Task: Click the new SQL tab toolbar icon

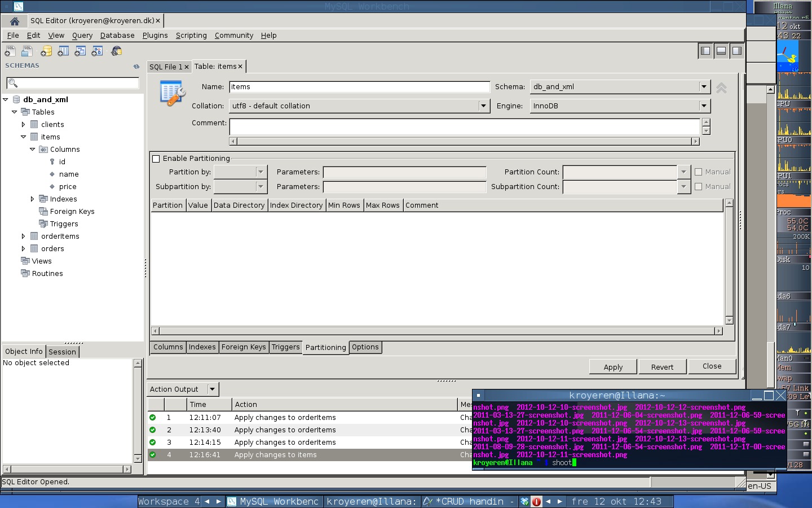Action: (10, 51)
